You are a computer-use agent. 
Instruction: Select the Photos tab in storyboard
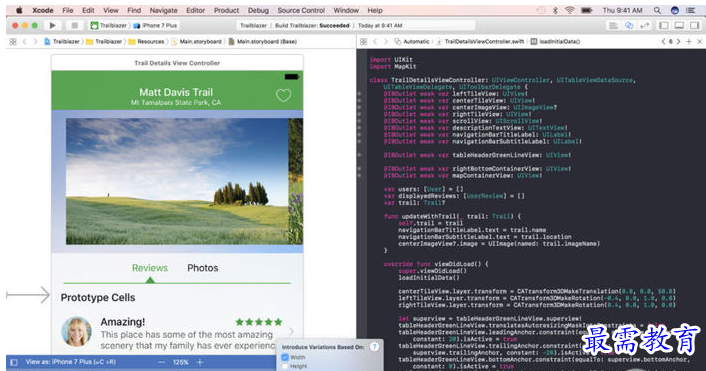(203, 268)
